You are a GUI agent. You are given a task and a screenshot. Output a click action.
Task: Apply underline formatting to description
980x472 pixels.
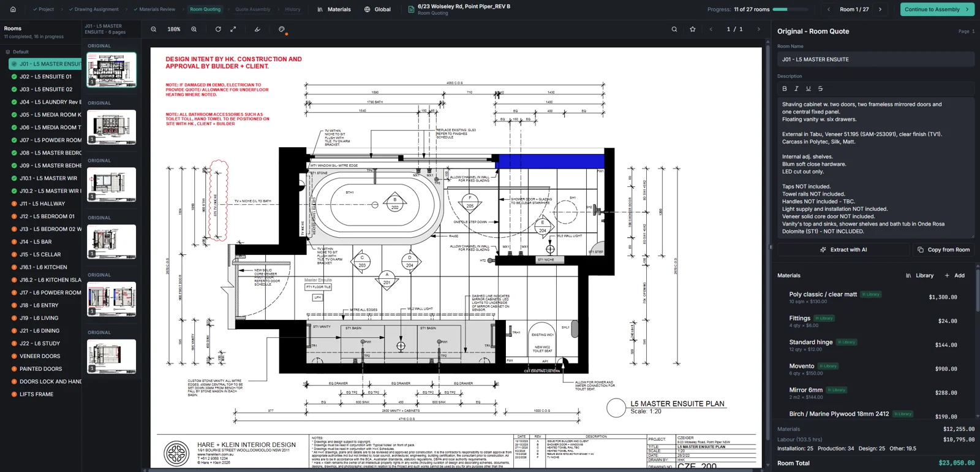click(809, 88)
